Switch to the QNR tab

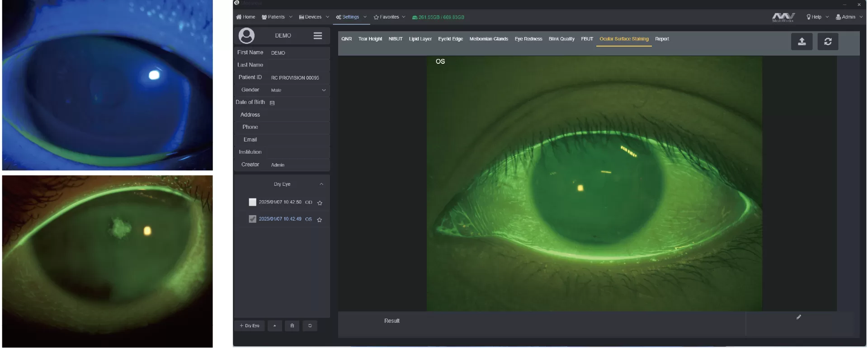(347, 39)
